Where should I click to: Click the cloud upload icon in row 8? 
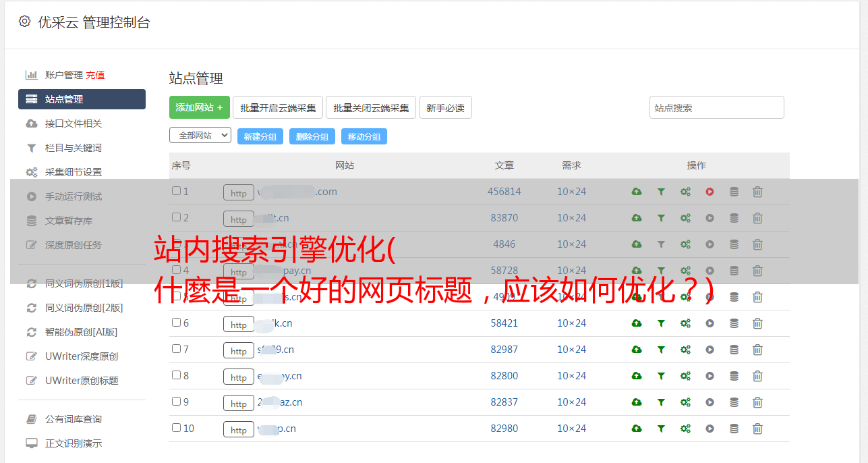tap(637, 376)
